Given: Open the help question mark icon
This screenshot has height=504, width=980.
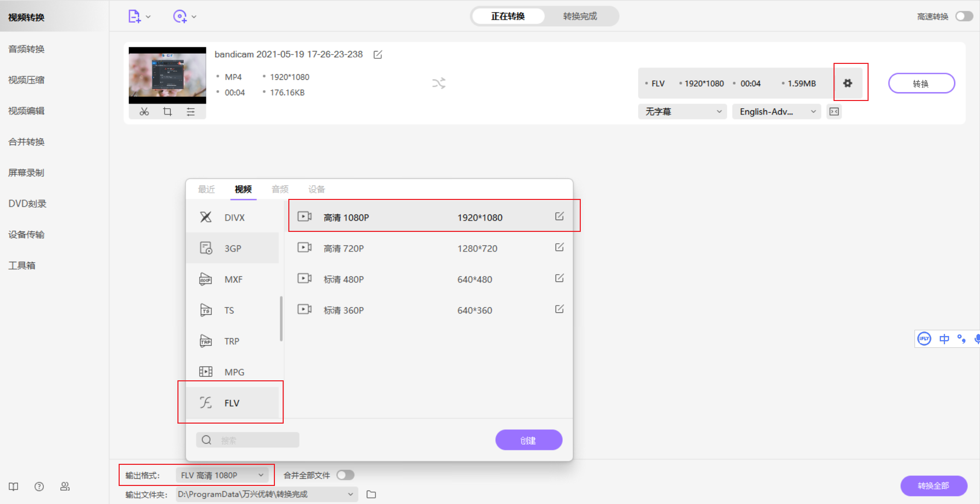Looking at the screenshot, I should click(39, 486).
